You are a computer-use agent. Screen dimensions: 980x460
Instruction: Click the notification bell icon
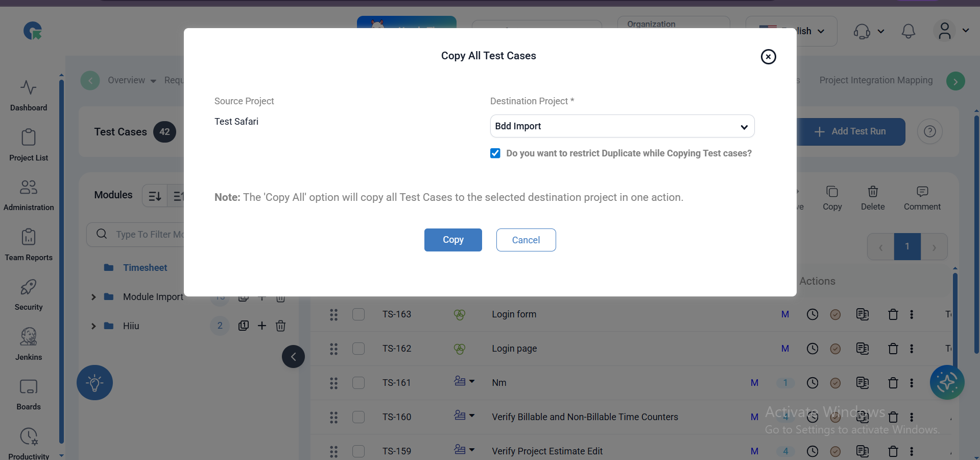908,31
